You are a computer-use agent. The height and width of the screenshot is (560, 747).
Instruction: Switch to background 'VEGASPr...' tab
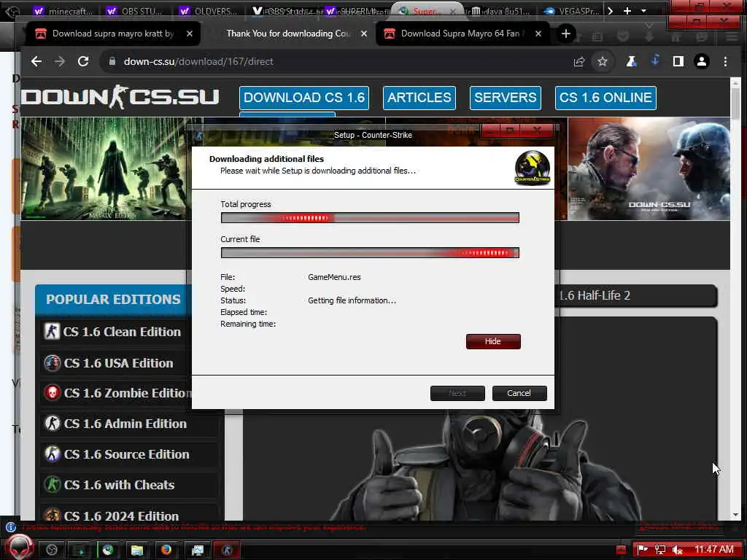573,10
